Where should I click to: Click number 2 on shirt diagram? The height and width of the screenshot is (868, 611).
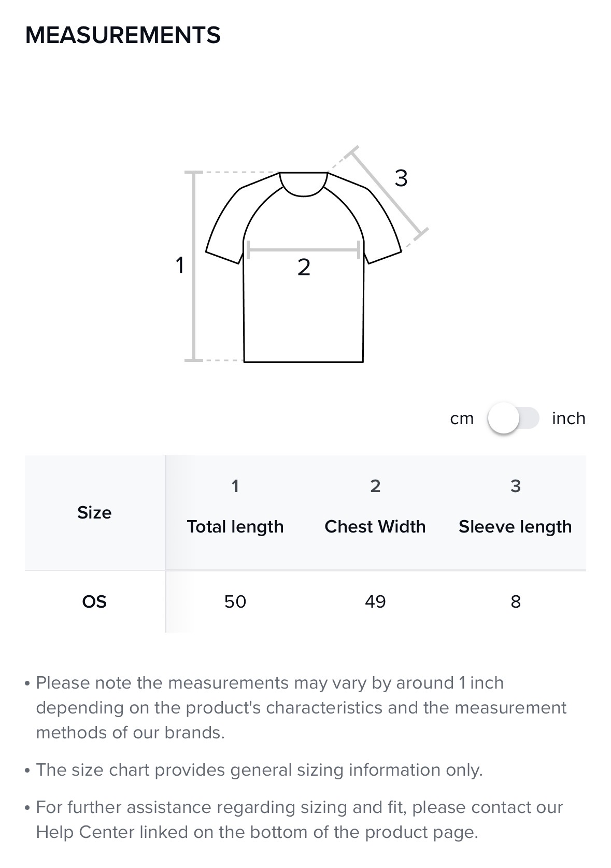point(304,268)
